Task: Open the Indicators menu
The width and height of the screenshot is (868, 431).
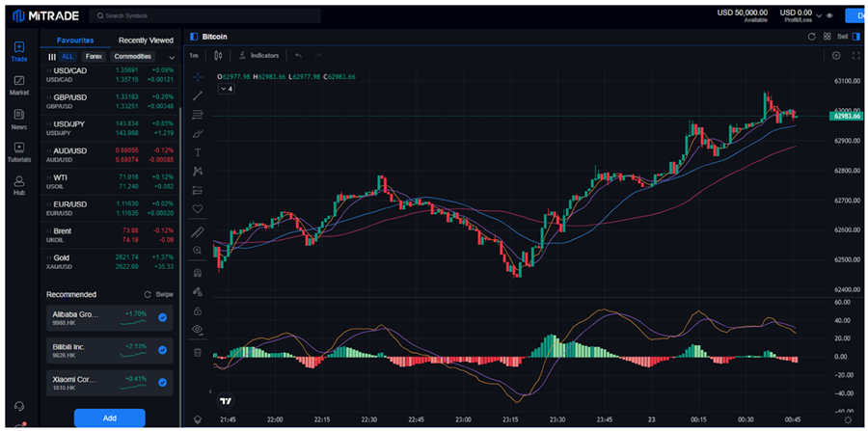Action: [258, 55]
